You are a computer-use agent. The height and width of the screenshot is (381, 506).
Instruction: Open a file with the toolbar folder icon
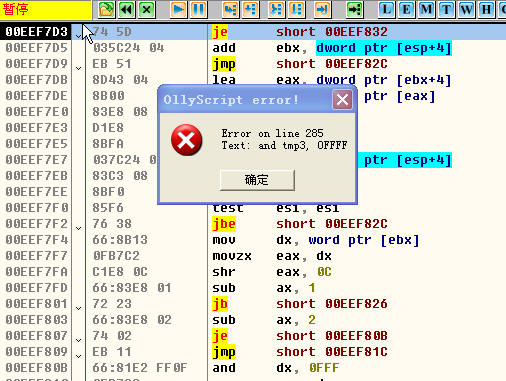[x=106, y=9]
